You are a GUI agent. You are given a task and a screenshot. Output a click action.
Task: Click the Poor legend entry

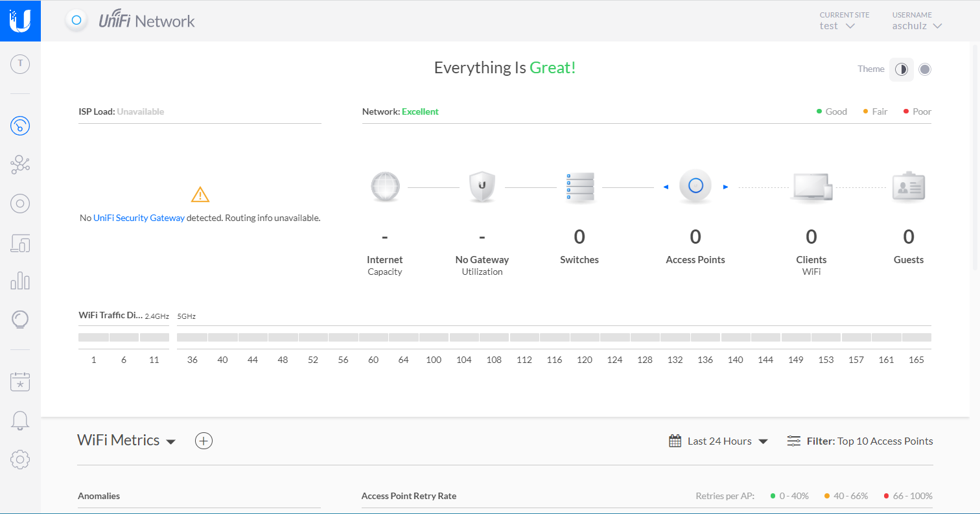917,111
